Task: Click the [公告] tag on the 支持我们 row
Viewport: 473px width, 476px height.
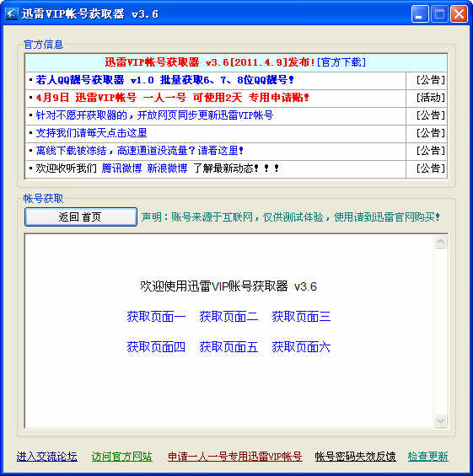Action: tap(431, 133)
